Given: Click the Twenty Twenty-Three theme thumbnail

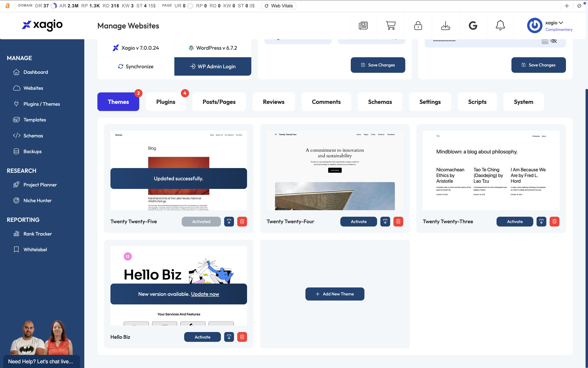Looking at the screenshot, I should point(491,170).
